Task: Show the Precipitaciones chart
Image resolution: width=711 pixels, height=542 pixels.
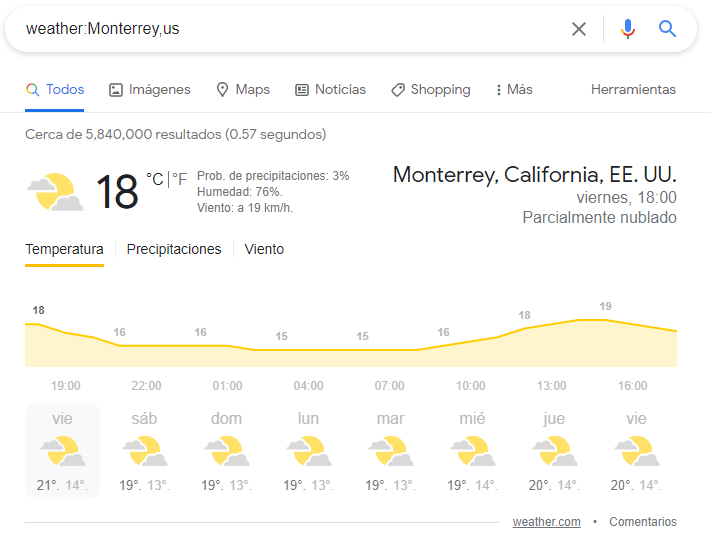Action: 174,249
